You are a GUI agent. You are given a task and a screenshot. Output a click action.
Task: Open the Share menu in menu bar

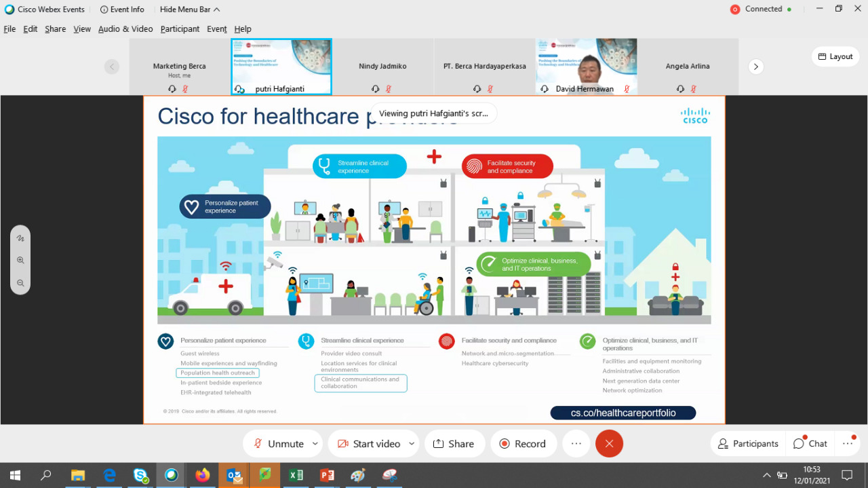[x=56, y=29]
